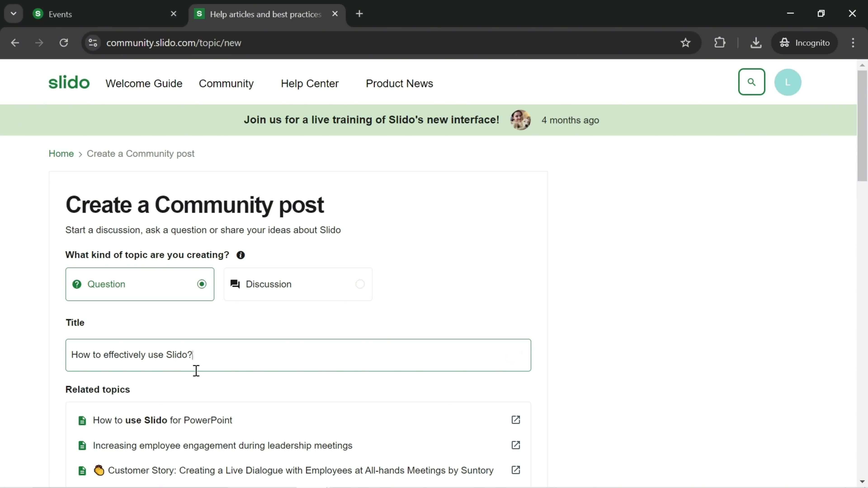Image resolution: width=868 pixels, height=488 pixels.
Task: Open the Slido search icon button
Action: click(751, 82)
